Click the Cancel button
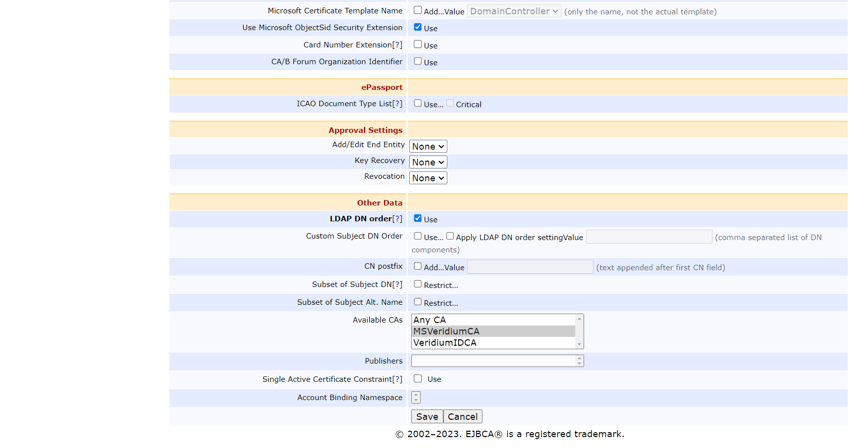 click(x=463, y=417)
